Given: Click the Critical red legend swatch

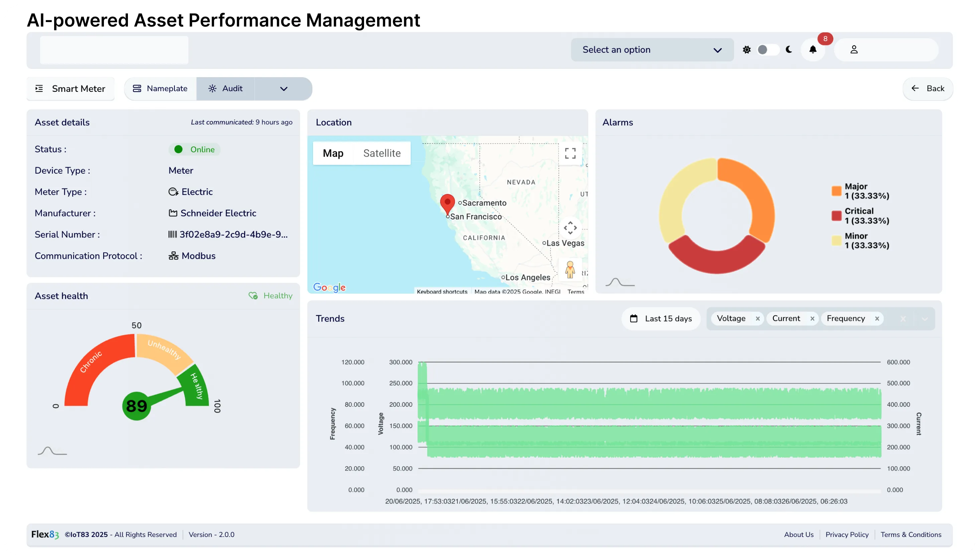Looking at the screenshot, I should coord(836,216).
